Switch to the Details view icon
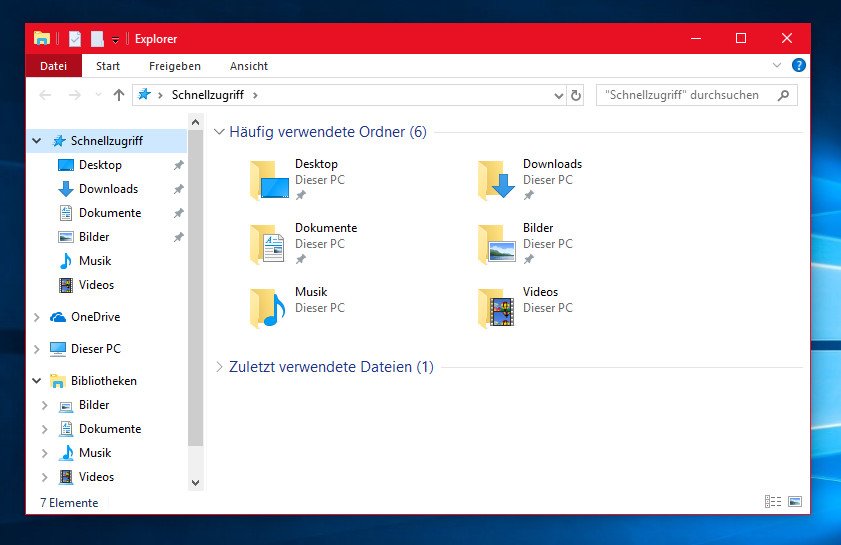The width and height of the screenshot is (841, 545). 772,502
